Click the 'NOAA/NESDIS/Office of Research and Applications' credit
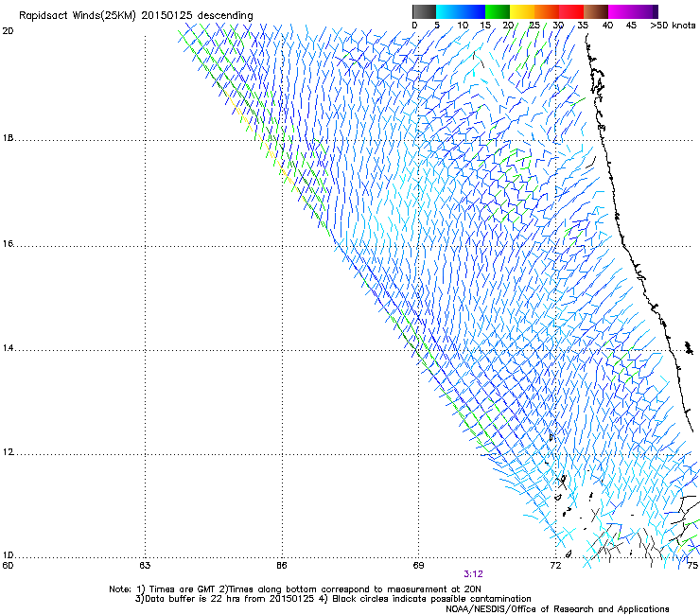The image size is (700, 615). pos(557,609)
